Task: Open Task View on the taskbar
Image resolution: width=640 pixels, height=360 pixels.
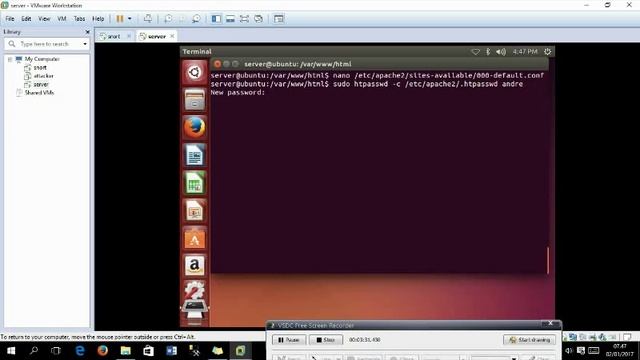Action: 56,351
